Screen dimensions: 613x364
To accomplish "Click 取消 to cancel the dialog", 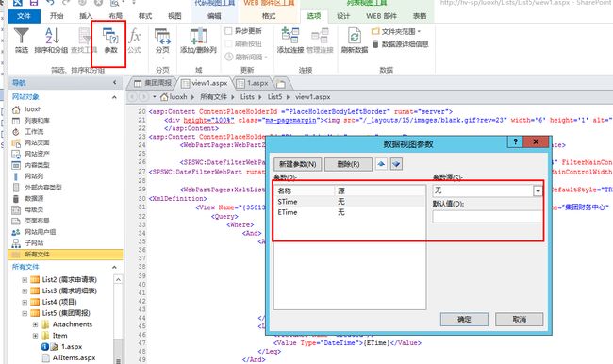I will (520, 320).
